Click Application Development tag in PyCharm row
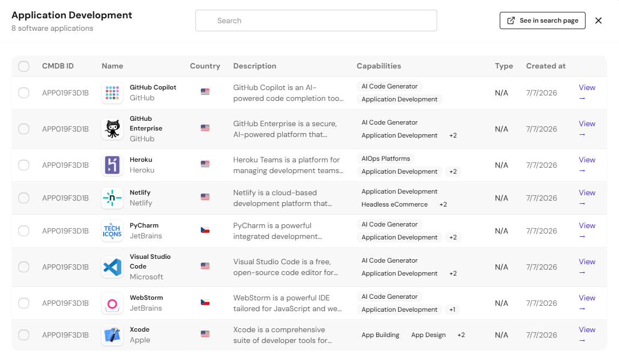Image resolution: width=619 pixels, height=364 pixels. [399, 237]
